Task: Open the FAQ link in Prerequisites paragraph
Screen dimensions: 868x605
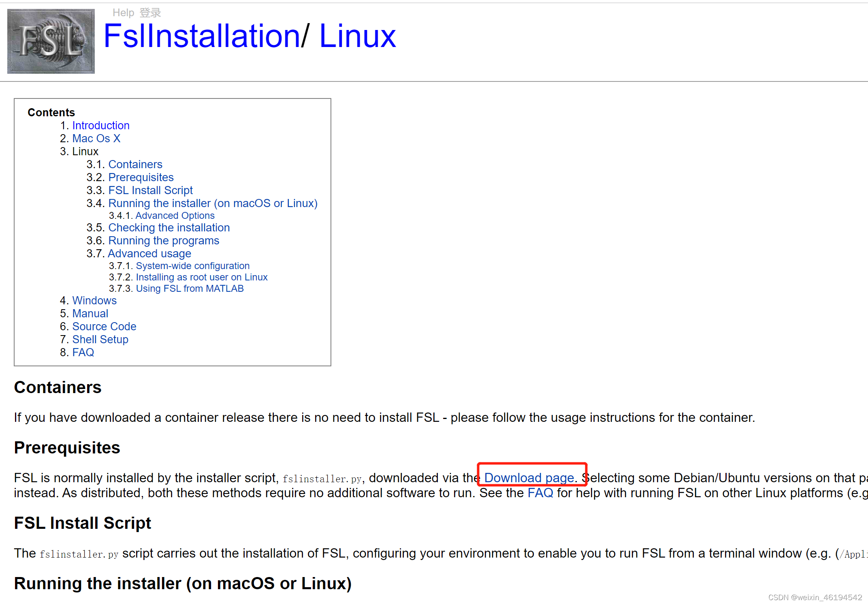Action: pyautogui.click(x=540, y=493)
